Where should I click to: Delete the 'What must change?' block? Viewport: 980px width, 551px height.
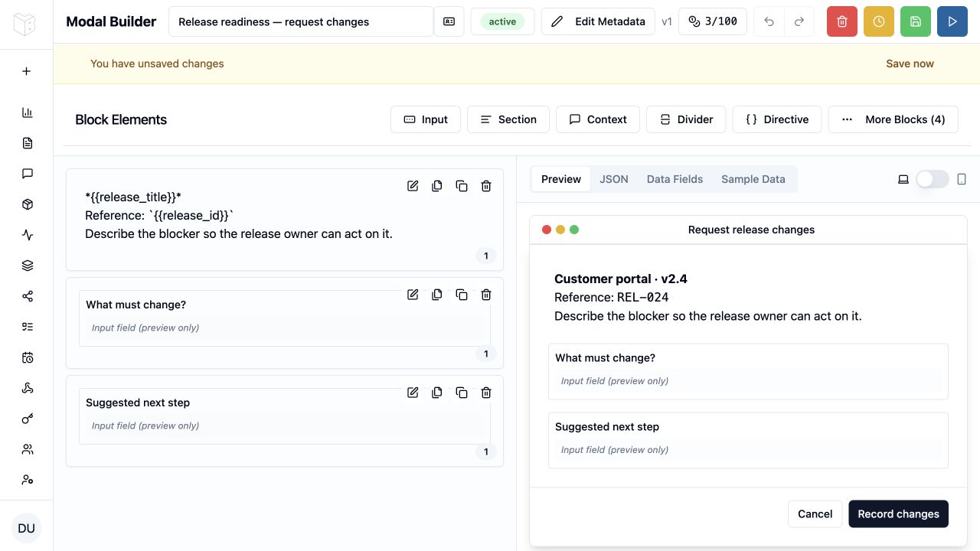486,295
